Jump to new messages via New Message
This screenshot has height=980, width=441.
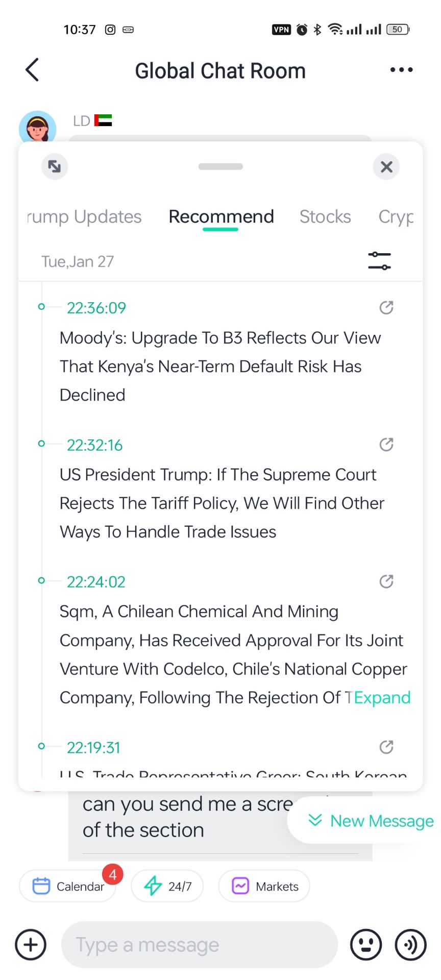click(x=372, y=821)
